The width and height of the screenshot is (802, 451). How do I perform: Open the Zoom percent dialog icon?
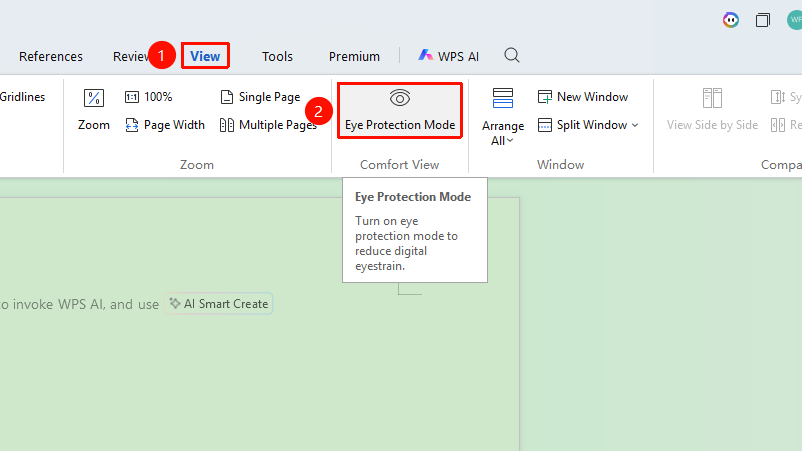[x=94, y=98]
